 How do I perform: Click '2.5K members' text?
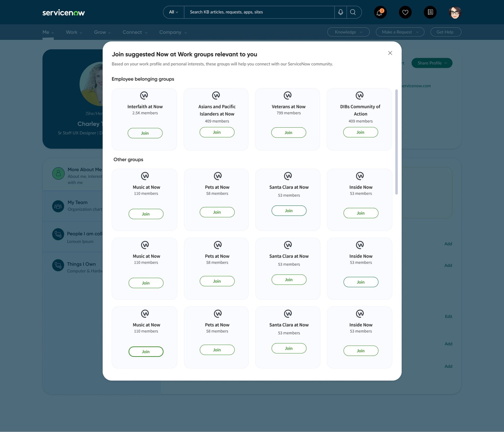(145, 113)
